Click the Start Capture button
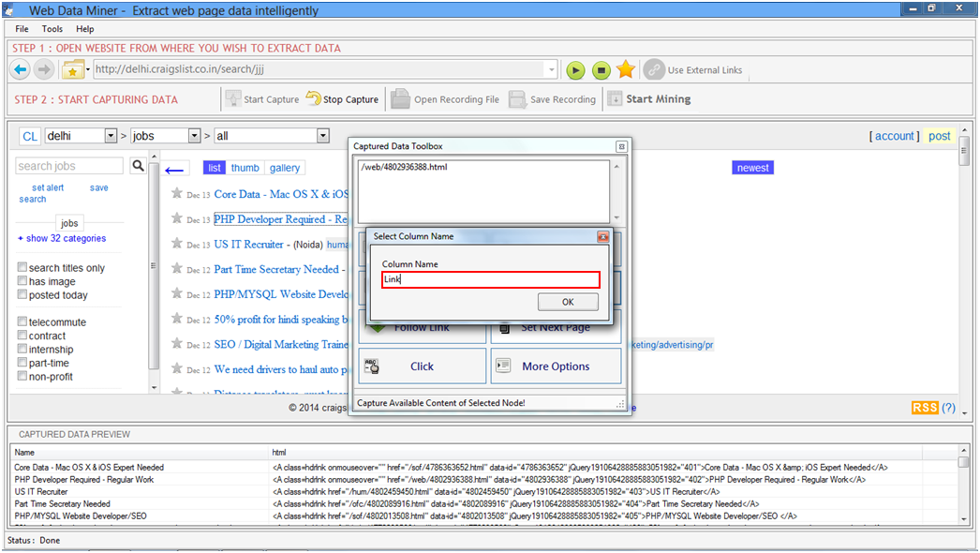Image resolution: width=980 pixels, height=553 pixels. pyautogui.click(x=262, y=98)
